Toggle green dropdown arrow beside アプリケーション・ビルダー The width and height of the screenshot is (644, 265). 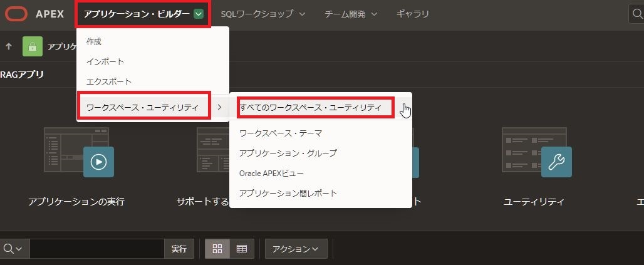pos(199,14)
